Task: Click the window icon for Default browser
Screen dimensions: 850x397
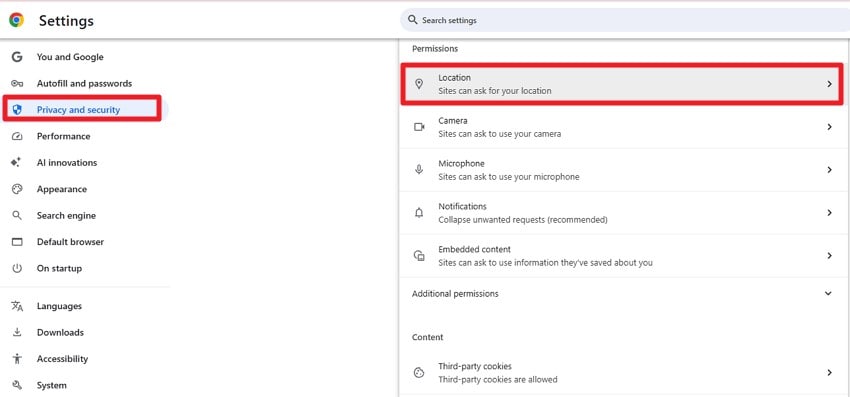Action: click(x=17, y=242)
